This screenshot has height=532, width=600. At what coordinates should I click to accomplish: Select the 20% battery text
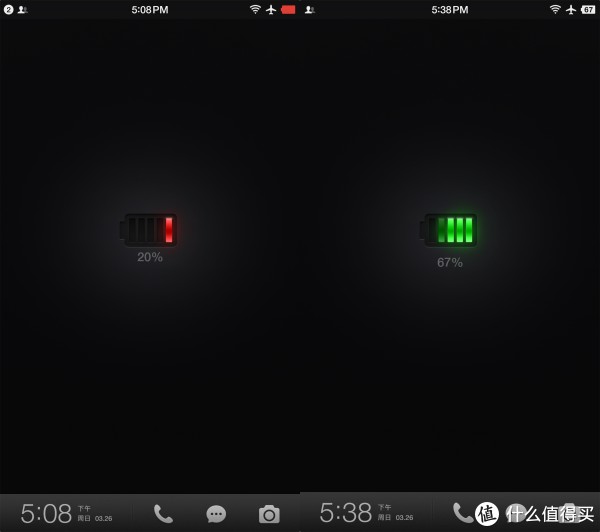(x=150, y=257)
